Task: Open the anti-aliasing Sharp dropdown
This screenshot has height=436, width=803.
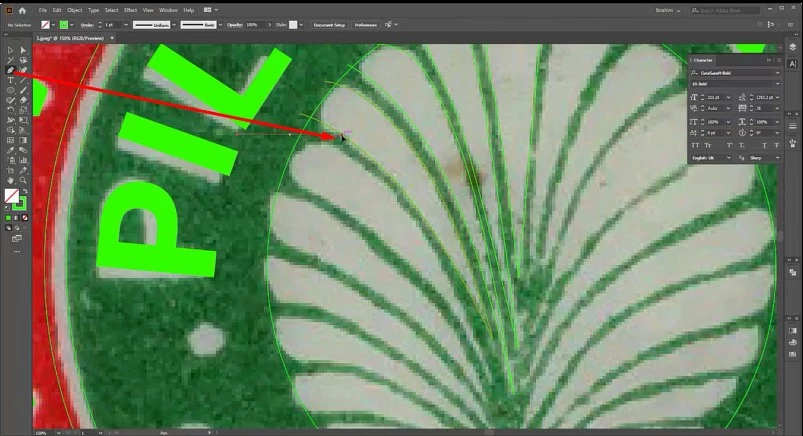Action: tap(777, 158)
